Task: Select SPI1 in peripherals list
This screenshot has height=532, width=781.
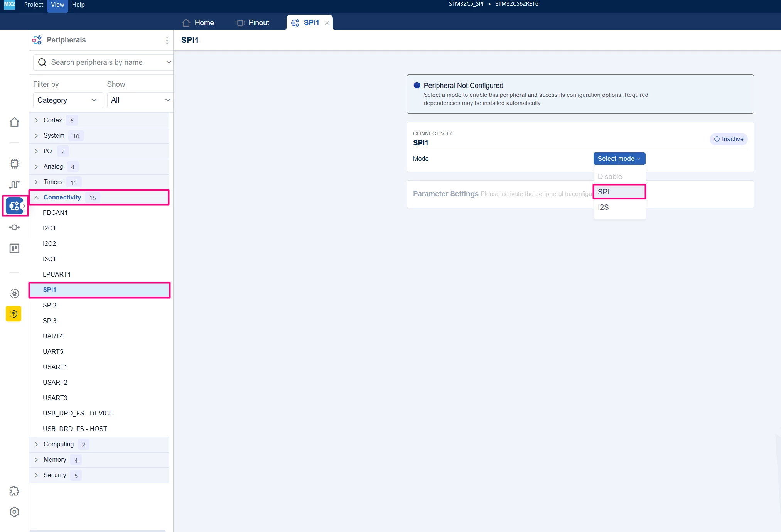Action: pyautogui.click(x=99, y=290)
